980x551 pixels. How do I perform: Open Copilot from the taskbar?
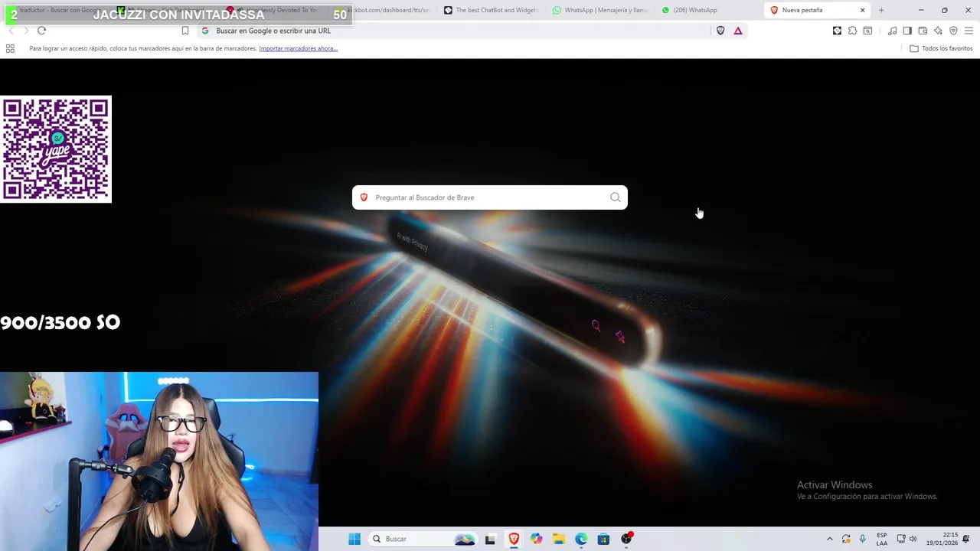click(537, 539)
